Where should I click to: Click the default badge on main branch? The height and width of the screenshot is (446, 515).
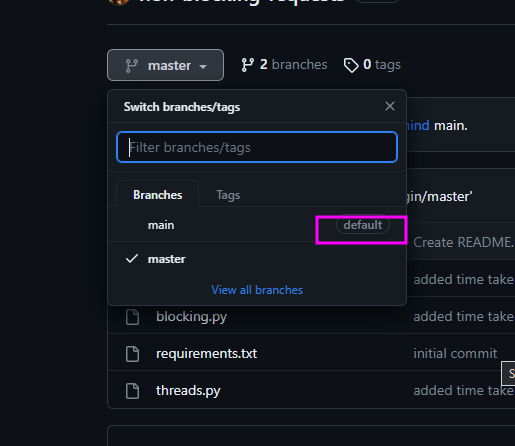pos(363,225)
